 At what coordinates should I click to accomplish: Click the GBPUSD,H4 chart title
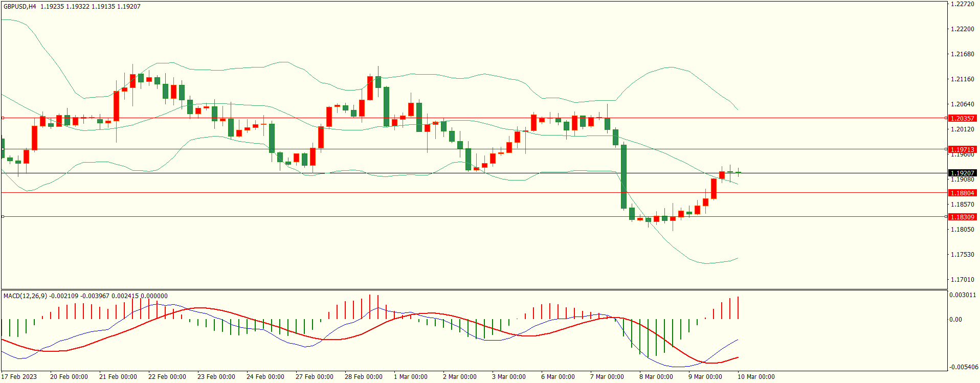pyautogui.click(x=20, y=7)
